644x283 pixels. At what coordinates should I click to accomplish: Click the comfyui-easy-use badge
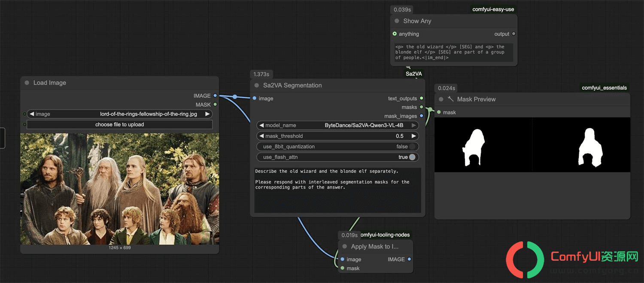pos(493,9)
